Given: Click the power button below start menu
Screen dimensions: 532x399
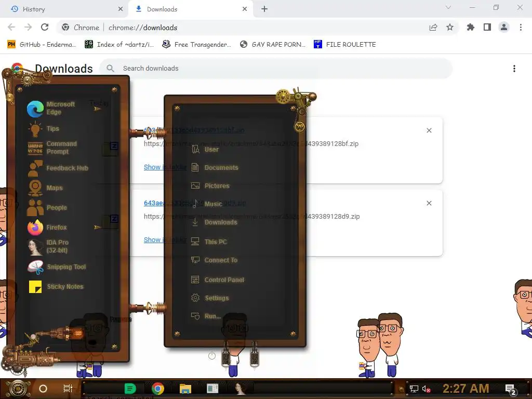Looking at the screenshot, I should [x=212, y=355].
